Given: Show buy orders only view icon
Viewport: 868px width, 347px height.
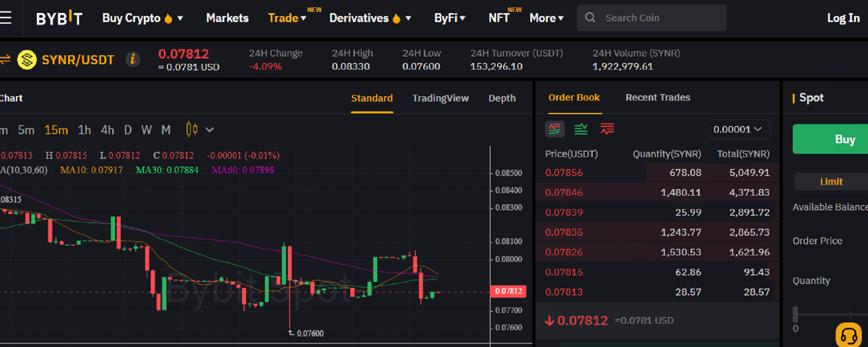Looking at the screenshot, I should (581, 129).
